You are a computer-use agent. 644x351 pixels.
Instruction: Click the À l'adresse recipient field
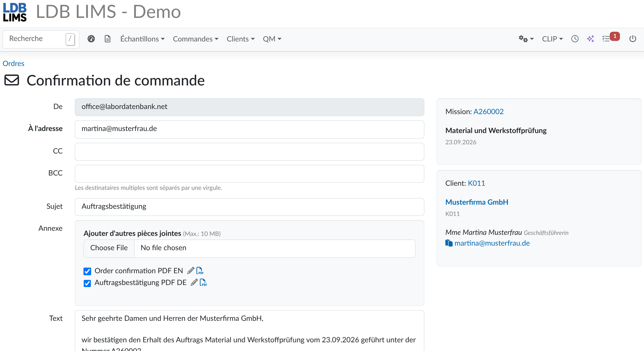click(249, 129)
